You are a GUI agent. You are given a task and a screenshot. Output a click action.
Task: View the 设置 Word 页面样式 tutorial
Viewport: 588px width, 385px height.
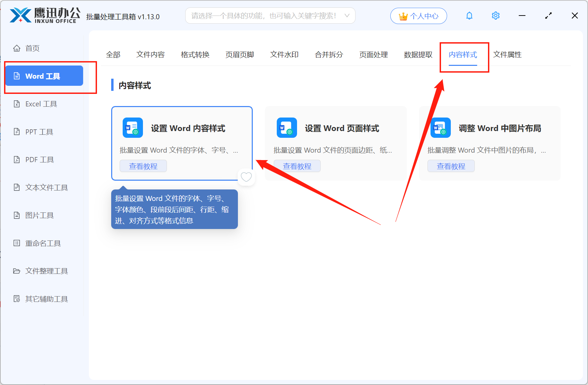click(297, 165)
